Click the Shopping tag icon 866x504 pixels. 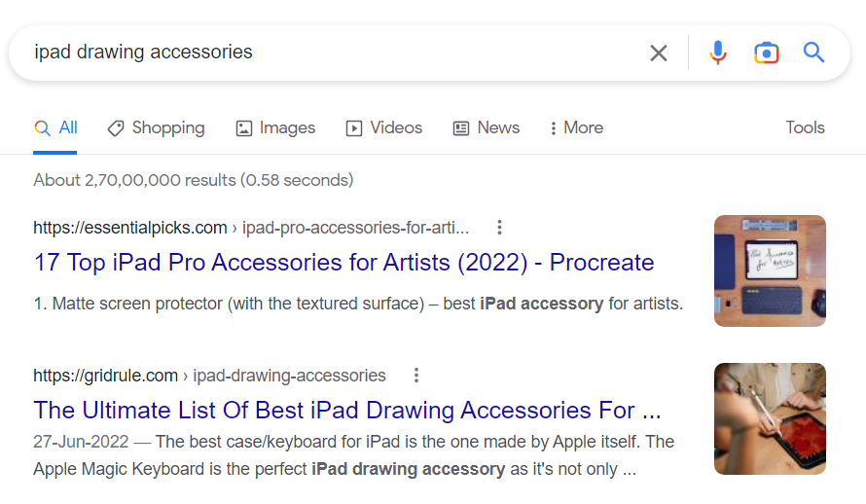pyautogui.click(x=116, y=128)
